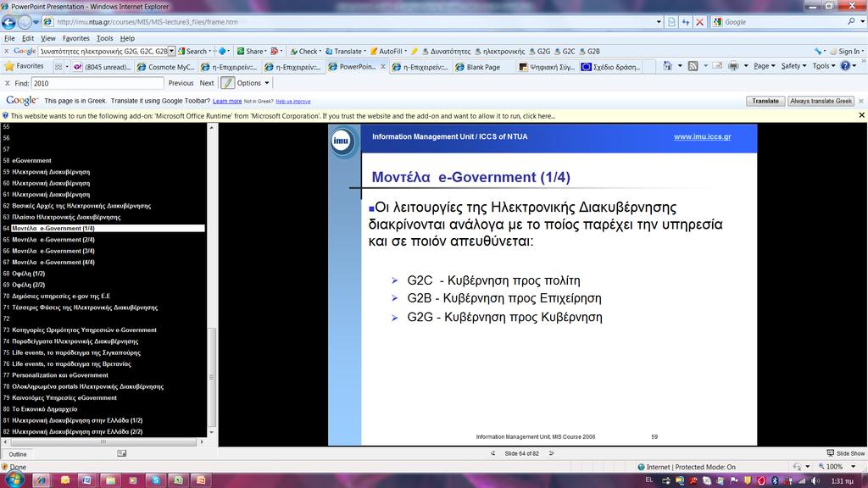Screen dimensions: 868x488
Task: Click the Learn more link
Action: [x=227, y=102]
